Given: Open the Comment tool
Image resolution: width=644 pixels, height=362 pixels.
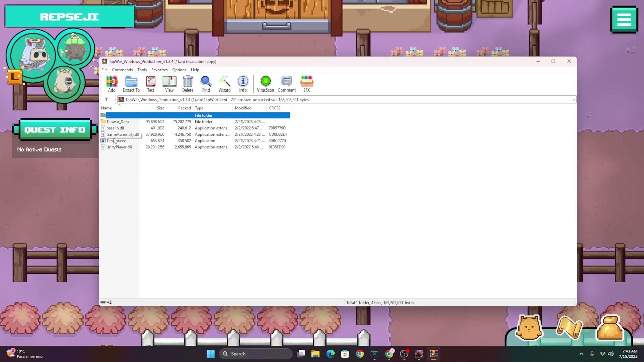Looking at the screenshot, I should pos(287,84).
